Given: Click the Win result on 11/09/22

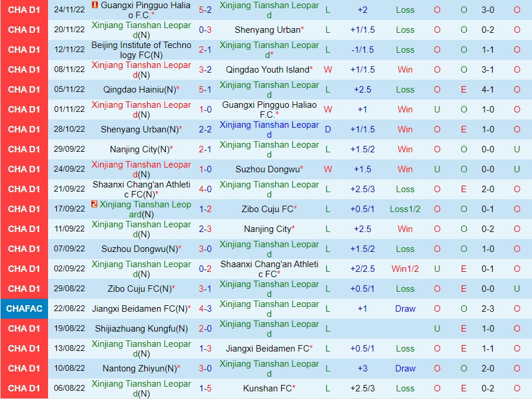Looking at the screenshot, I should coord(405,229).
